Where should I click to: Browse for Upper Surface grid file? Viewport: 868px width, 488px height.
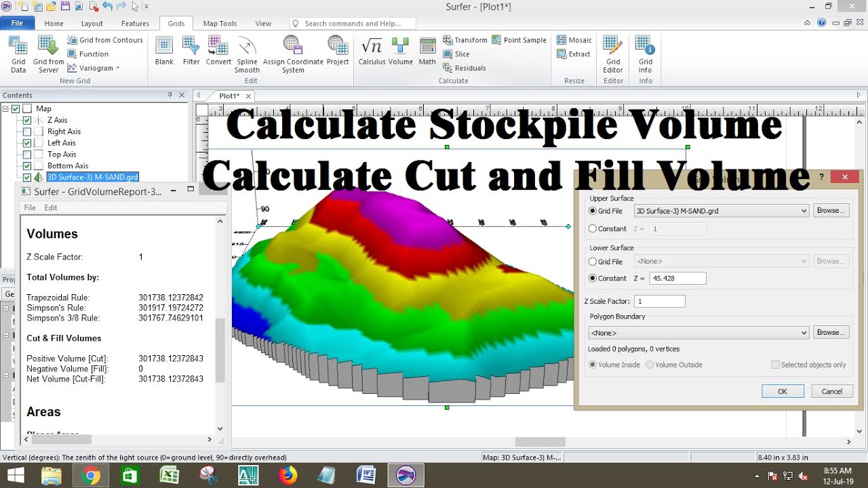coord(831,211)
